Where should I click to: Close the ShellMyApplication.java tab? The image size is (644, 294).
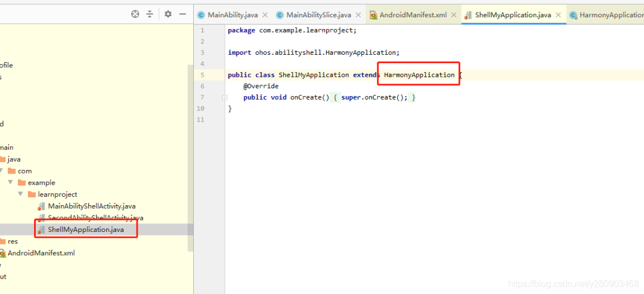pos(558,15)
